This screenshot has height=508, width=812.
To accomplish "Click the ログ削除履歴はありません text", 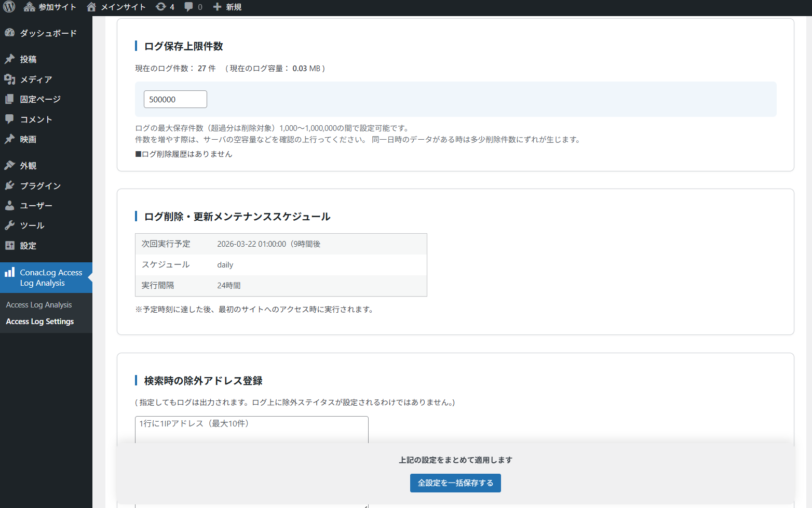I will (x=184, y=154).
